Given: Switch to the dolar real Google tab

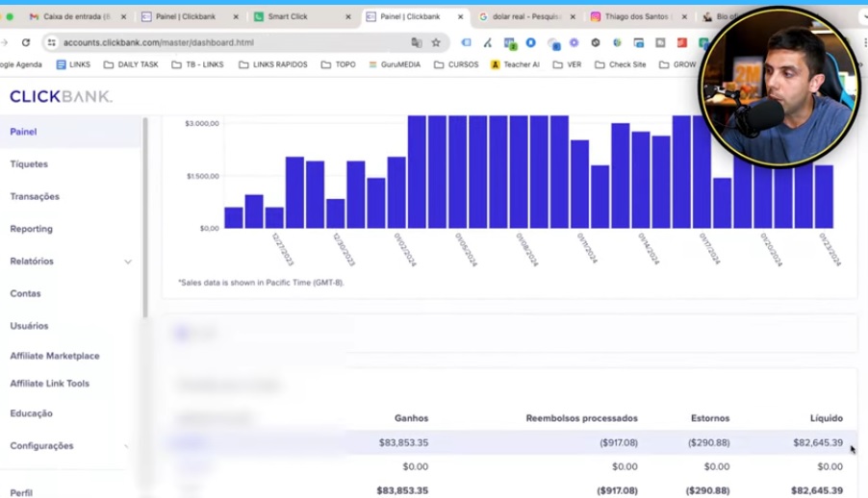Looking at the screenshot, I should (524, 16).
